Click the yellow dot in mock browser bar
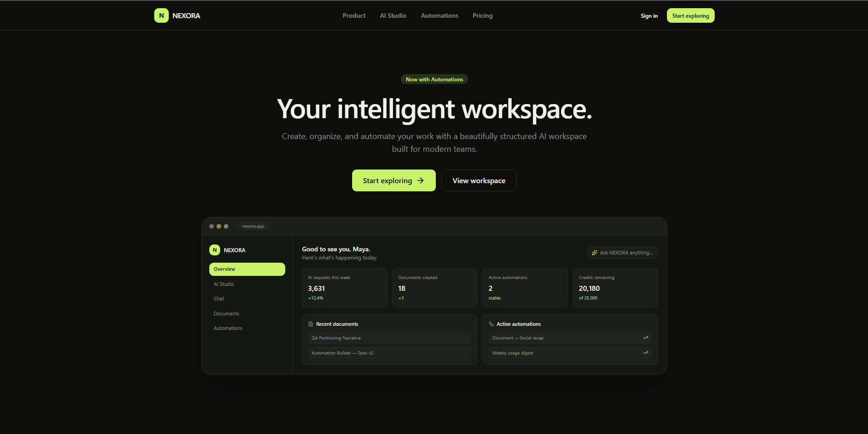The width and height of the screenshot is (868, 434). [219, 226]
